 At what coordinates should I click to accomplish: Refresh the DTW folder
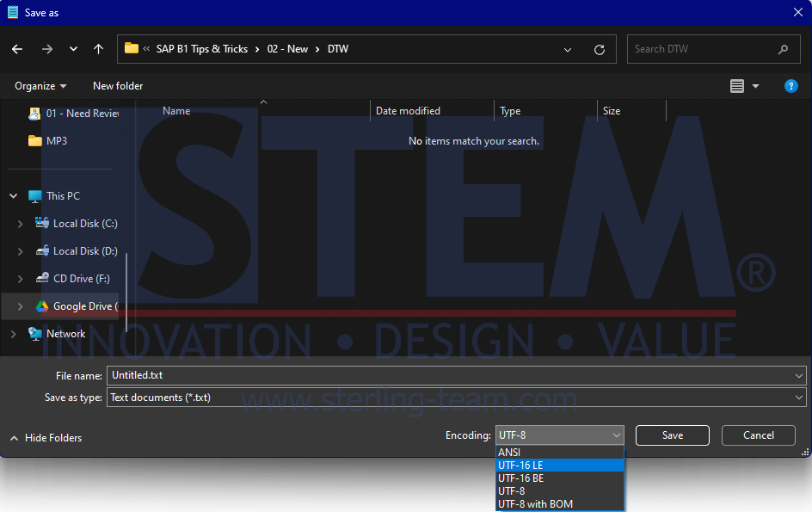tap(600, 50)
